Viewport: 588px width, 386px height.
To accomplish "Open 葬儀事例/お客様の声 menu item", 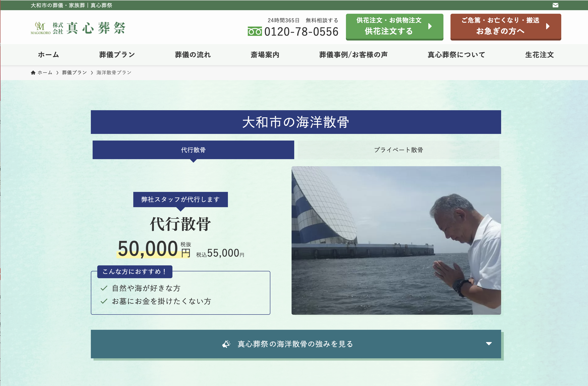I will 353,55.
